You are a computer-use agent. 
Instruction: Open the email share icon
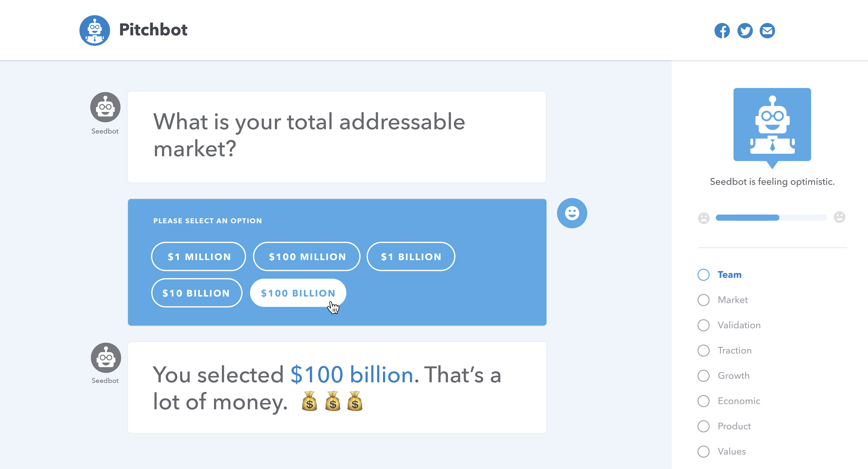(x=767, y=31)
